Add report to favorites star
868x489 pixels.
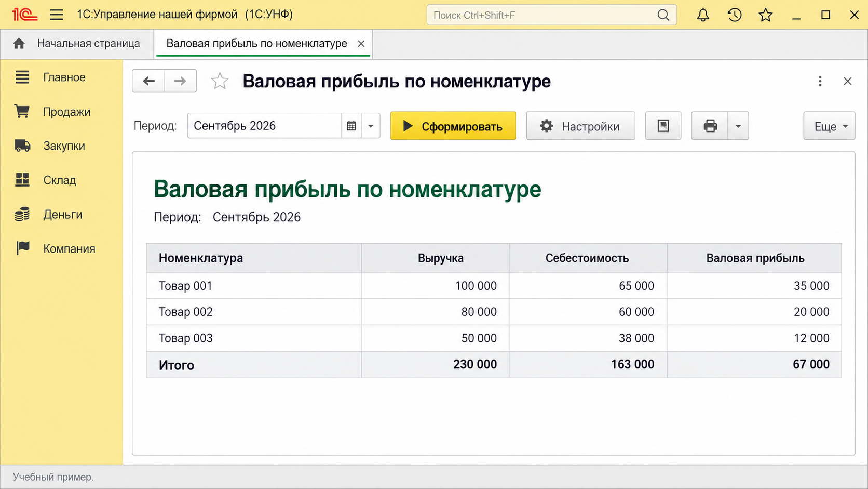pyautogui.click(x=220, y=81)
